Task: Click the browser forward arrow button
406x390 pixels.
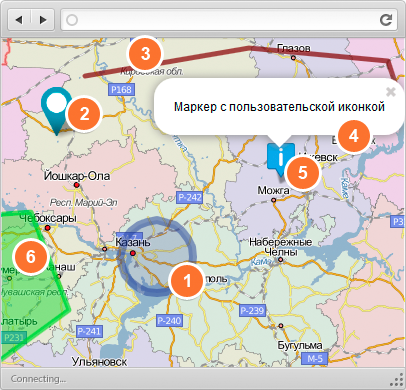Action: pyautogui.click(x=43, y=20)
